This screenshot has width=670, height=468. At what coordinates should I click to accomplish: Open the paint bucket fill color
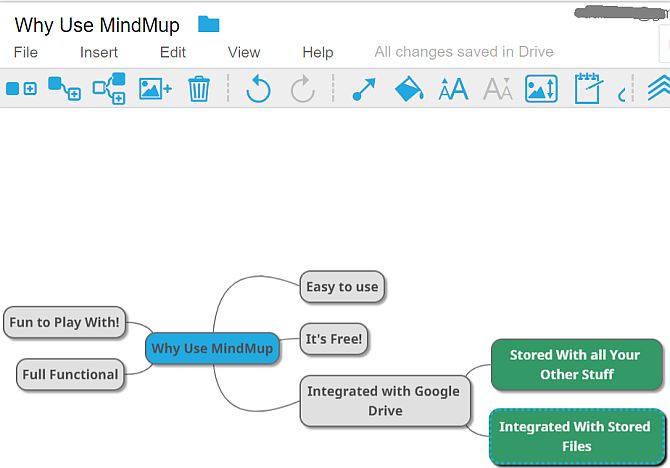409,89
